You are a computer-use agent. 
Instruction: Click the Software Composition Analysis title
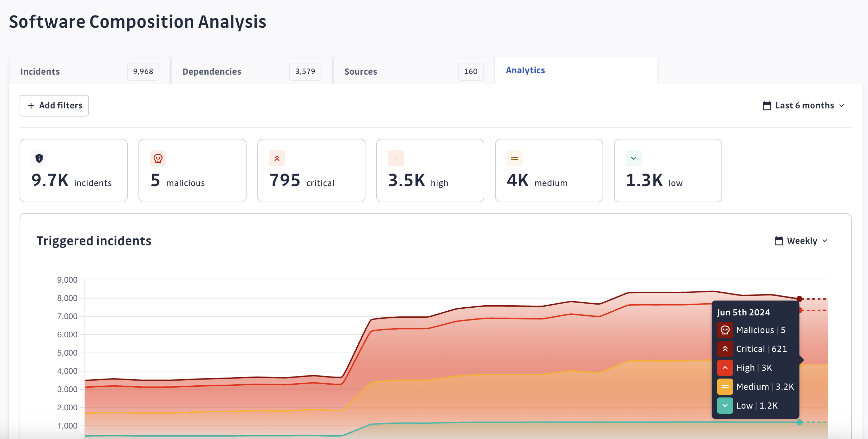[x=138, y=22]
